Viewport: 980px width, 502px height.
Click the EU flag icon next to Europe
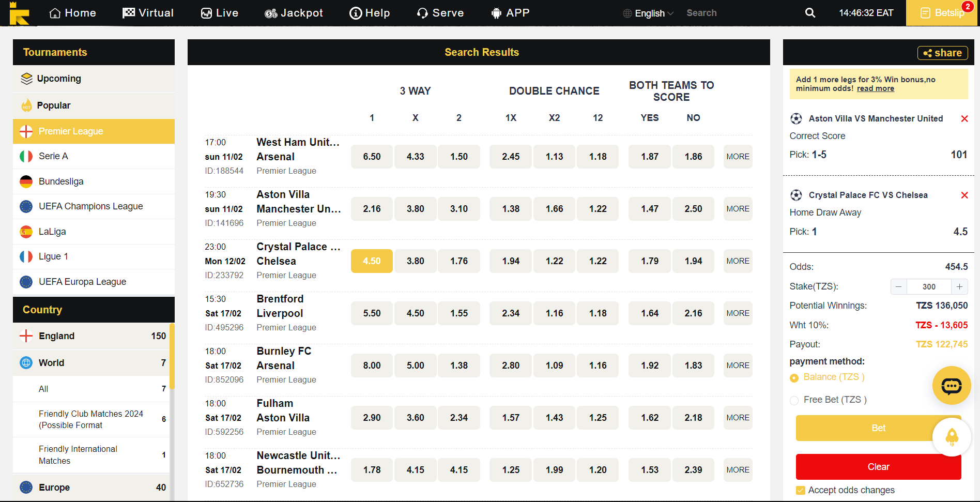tap(26, 488)
